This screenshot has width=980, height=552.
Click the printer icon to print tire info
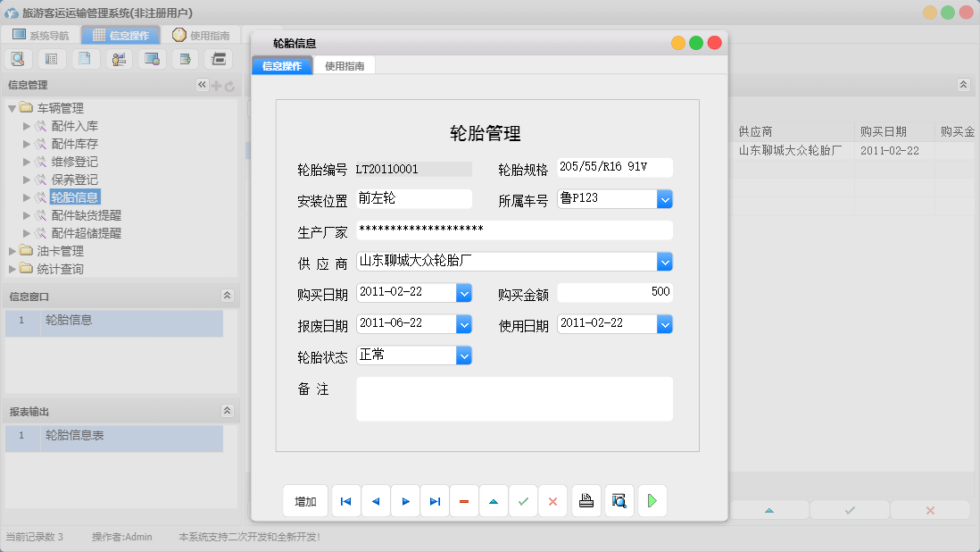point(586,501)
